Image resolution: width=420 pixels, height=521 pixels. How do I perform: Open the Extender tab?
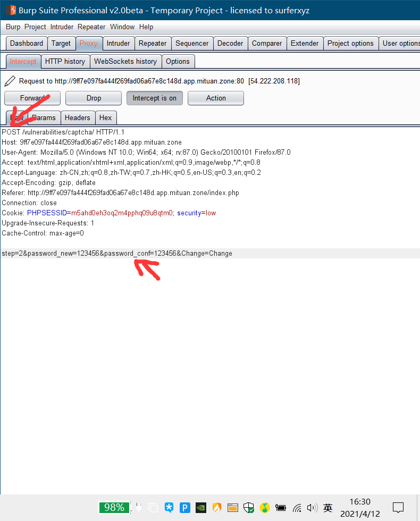(305, 43)
